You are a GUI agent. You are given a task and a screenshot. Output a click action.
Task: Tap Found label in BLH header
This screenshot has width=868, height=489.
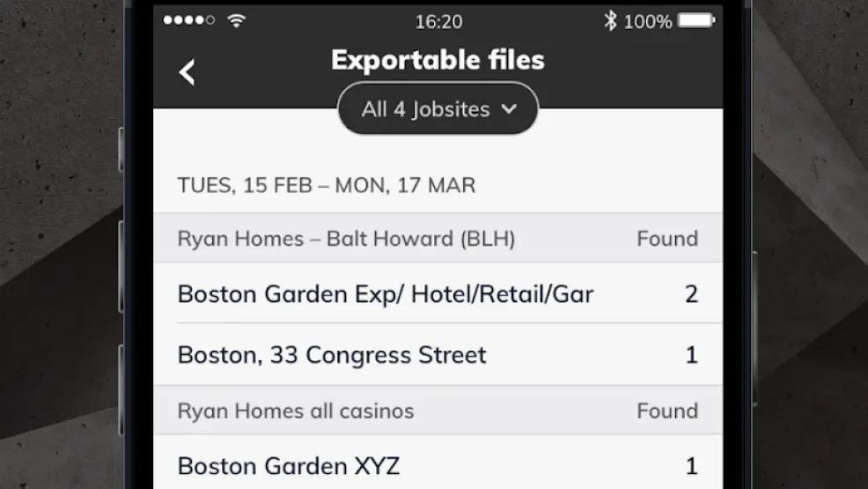(x=667, y=239)
